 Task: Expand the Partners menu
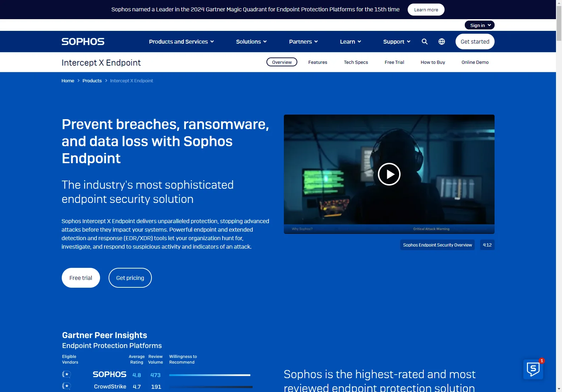point(303,42)
